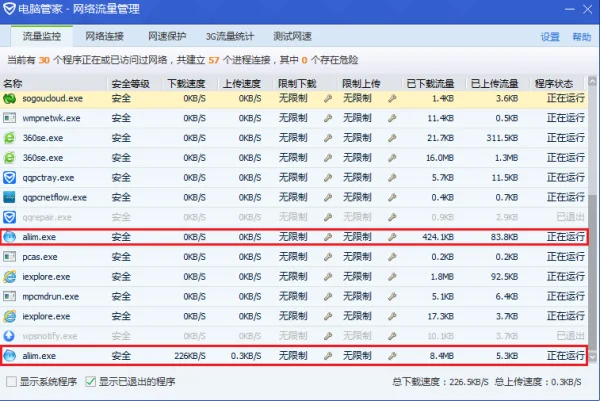The height and width of the screenshot is (401, 600).
Task: Click the scrollbar up arrow
Action: tap(592, 82)
